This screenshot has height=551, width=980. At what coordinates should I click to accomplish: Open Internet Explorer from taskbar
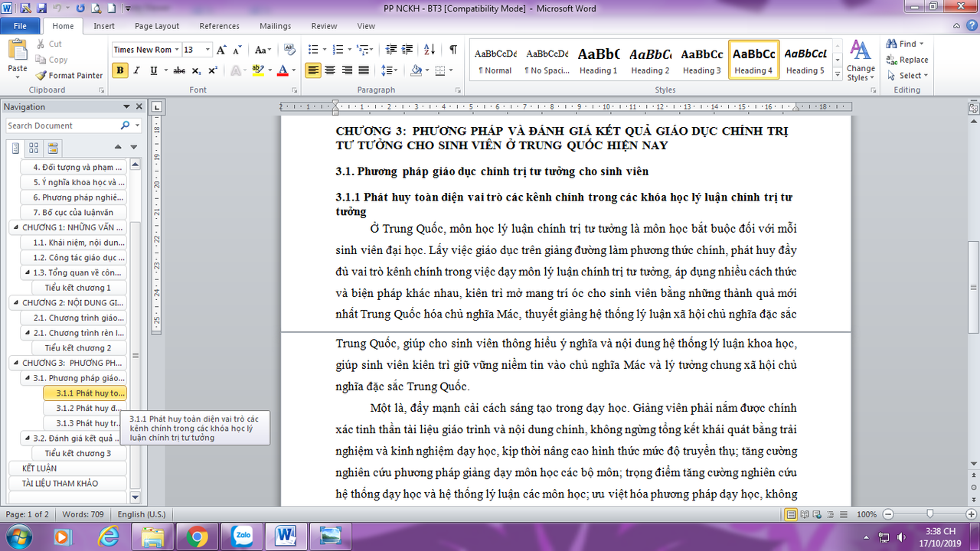(107, 536)
